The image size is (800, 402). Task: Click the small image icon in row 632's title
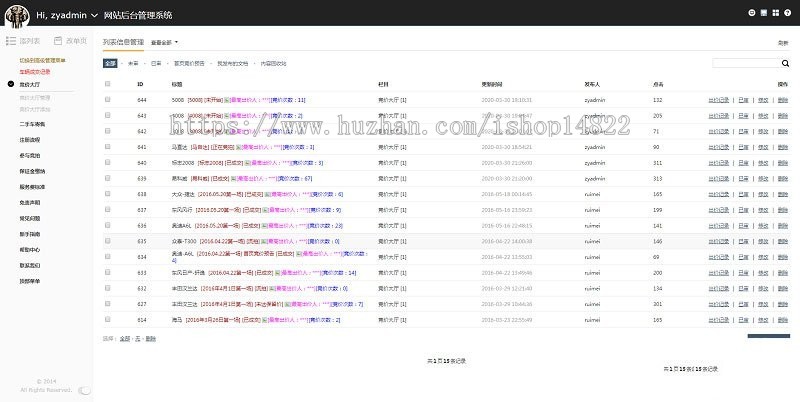272,289
